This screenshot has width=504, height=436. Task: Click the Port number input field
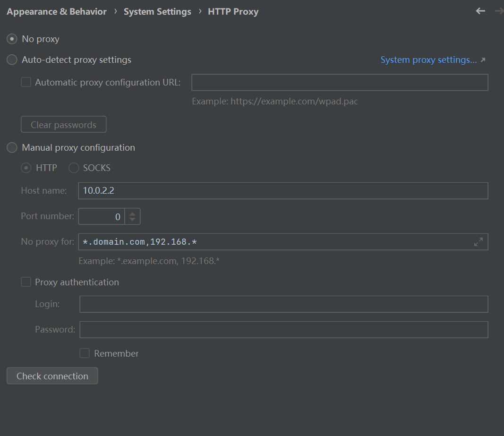click(102, 217)
